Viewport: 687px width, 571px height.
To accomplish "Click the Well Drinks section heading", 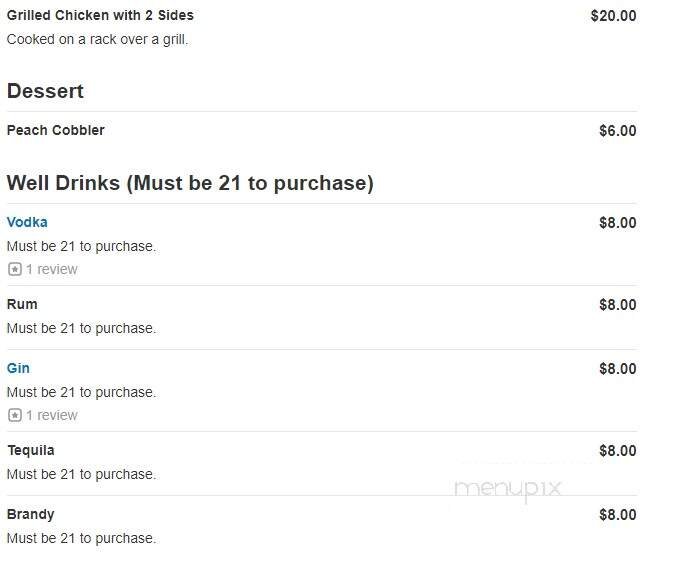I will pos(190,183).
